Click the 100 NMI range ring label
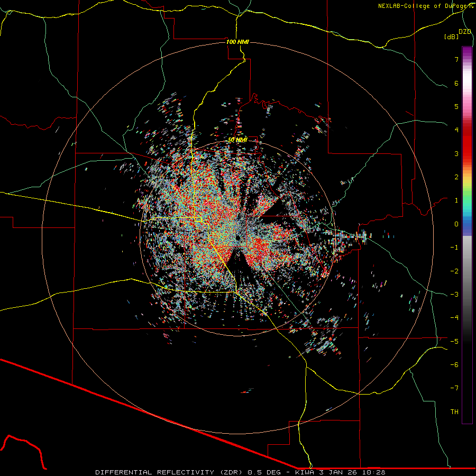 (237, 42)
